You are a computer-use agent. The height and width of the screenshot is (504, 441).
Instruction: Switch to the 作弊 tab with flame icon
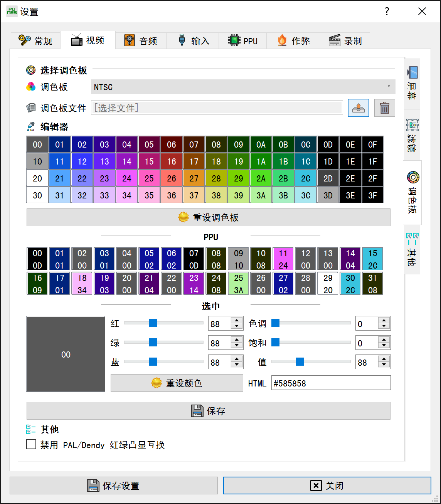(x=294, y=41)
